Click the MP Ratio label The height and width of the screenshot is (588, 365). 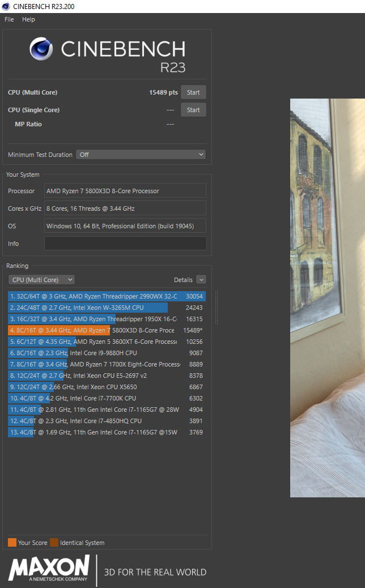[28, 124]
